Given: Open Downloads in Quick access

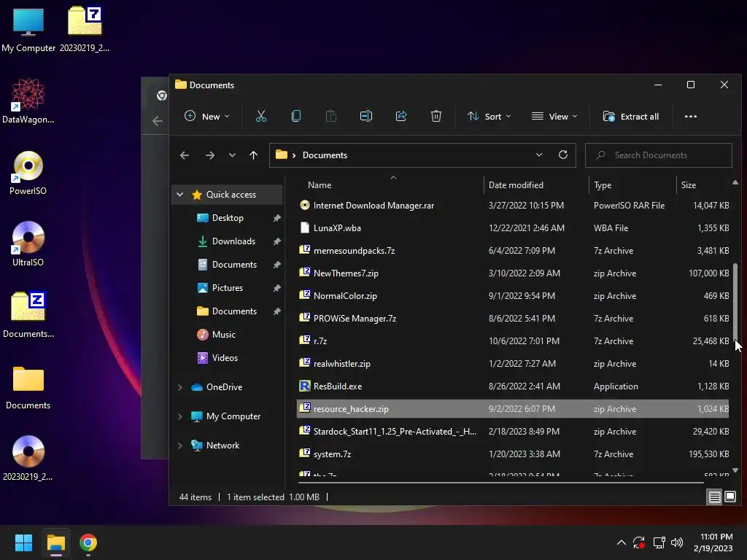Looking at the screenshot, I should coord(233,241).
